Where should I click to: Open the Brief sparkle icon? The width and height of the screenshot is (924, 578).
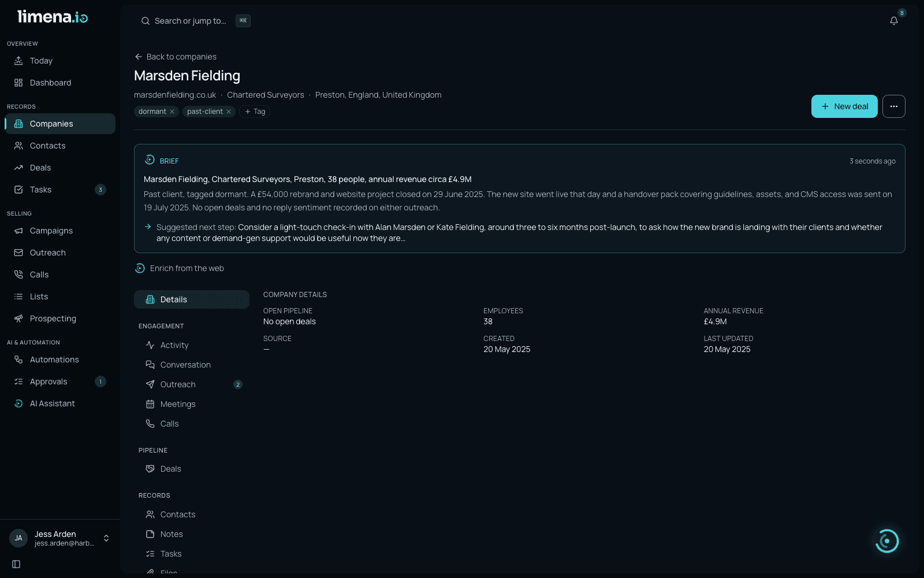pos(150,160)
